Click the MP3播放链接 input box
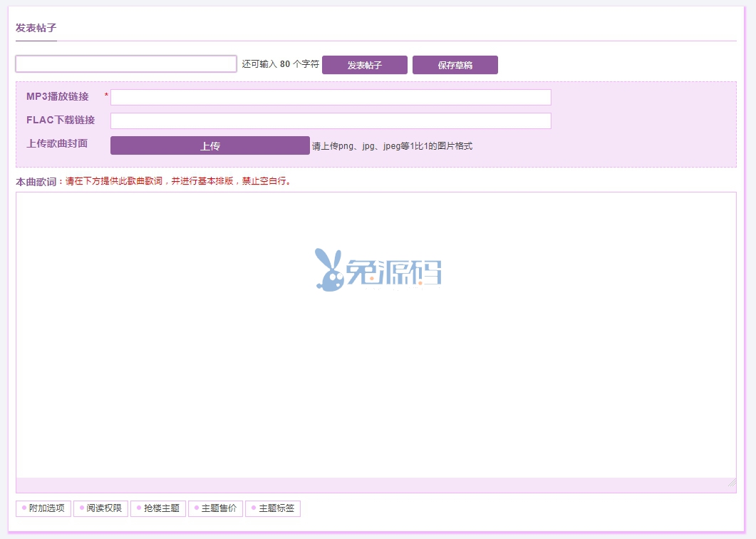The image size is (756, 539). click(331, 97)
